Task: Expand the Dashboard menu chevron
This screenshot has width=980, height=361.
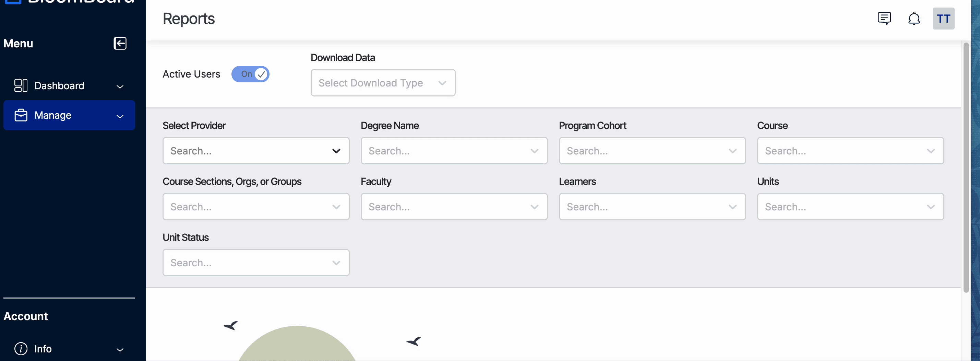Action: pos(120,86)
